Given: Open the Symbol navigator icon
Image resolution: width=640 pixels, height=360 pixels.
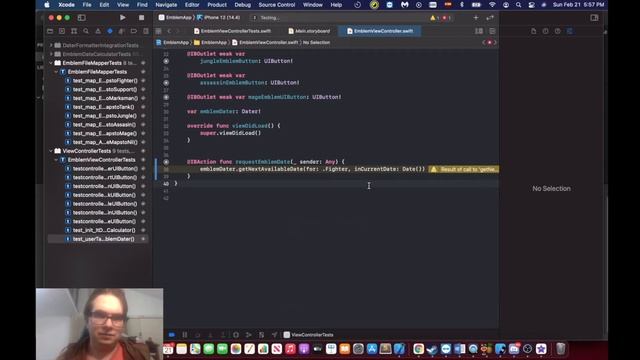Looking at the screenshot, I should click(74, 31).
